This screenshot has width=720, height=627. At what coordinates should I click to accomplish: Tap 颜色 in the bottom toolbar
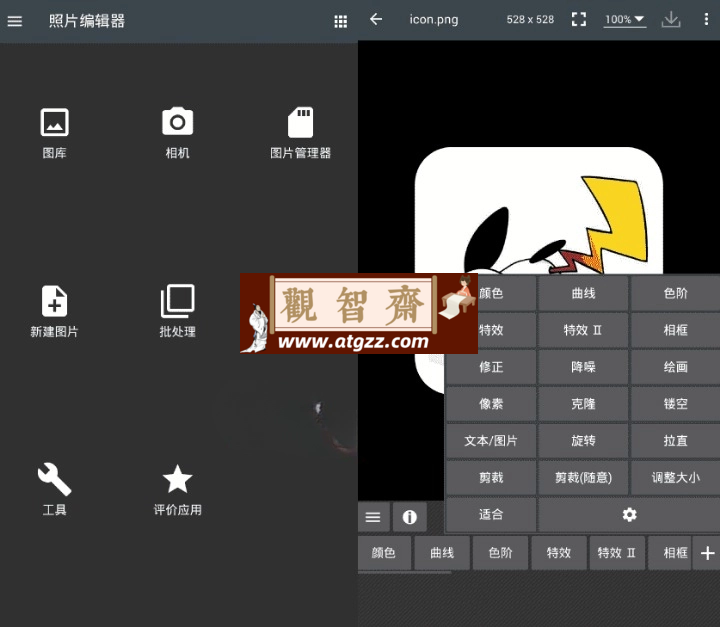(384, 553)
